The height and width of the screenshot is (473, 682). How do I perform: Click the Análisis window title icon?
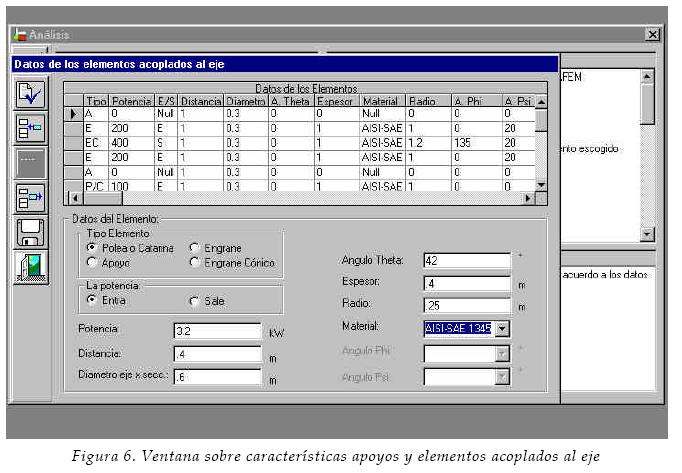point(19,35)
